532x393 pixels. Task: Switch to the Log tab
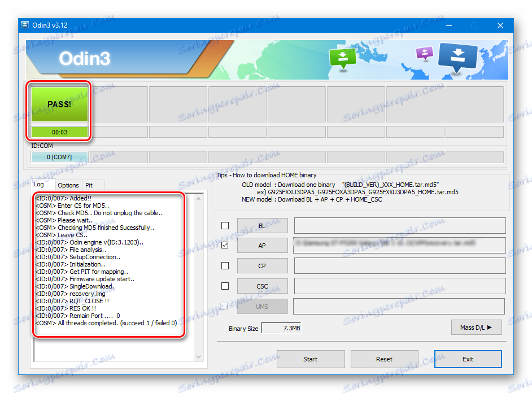coord(39,185)
